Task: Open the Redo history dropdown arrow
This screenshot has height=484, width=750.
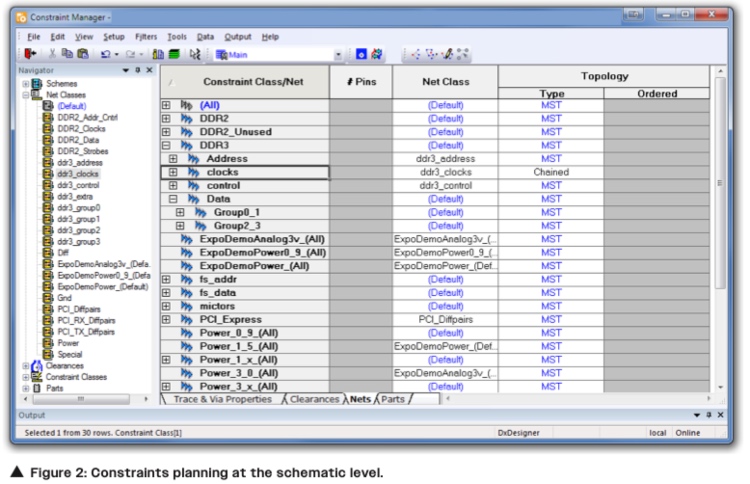Action: pos(141,55)
